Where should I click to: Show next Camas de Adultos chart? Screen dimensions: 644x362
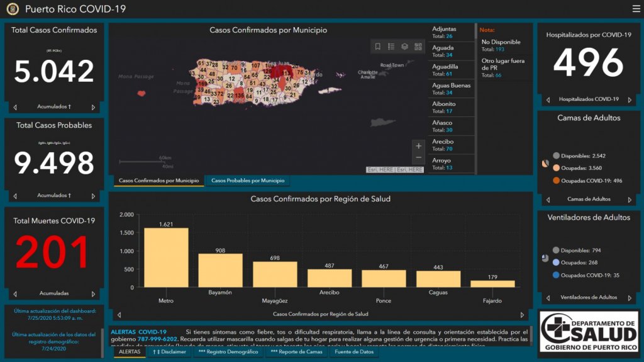pyautogui.click(x=630, y=200)
